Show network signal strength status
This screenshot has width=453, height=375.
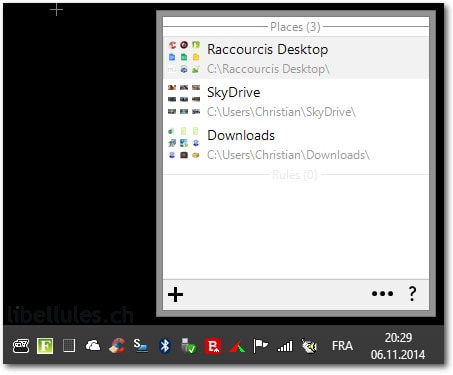click(285, 346)
